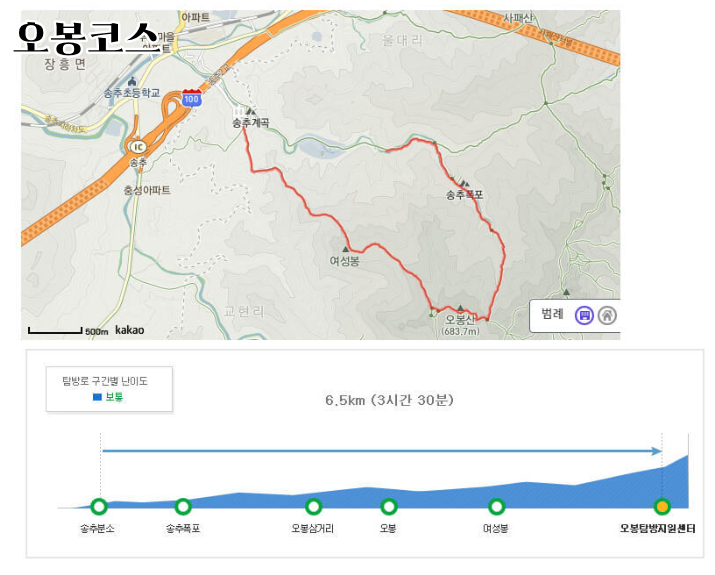Click the 범례 legend label
The height and width of the screenshot is (575, 715).
click(x=553, y=314)
